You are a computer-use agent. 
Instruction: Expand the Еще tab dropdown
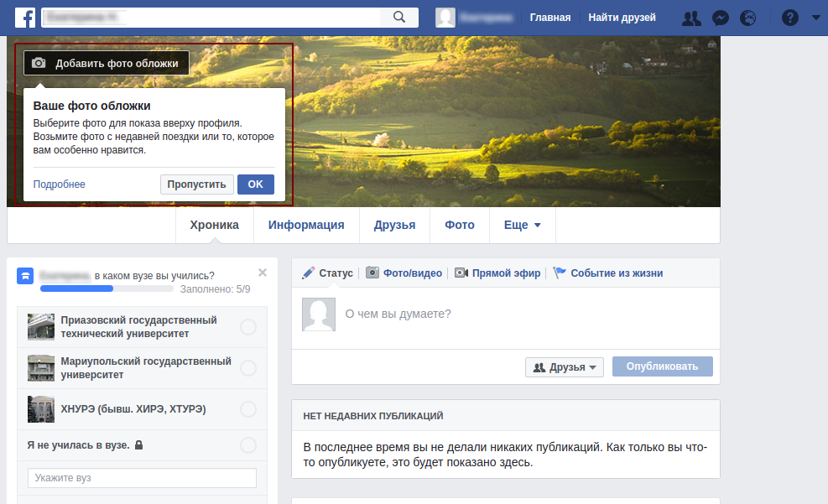(522, 225)
